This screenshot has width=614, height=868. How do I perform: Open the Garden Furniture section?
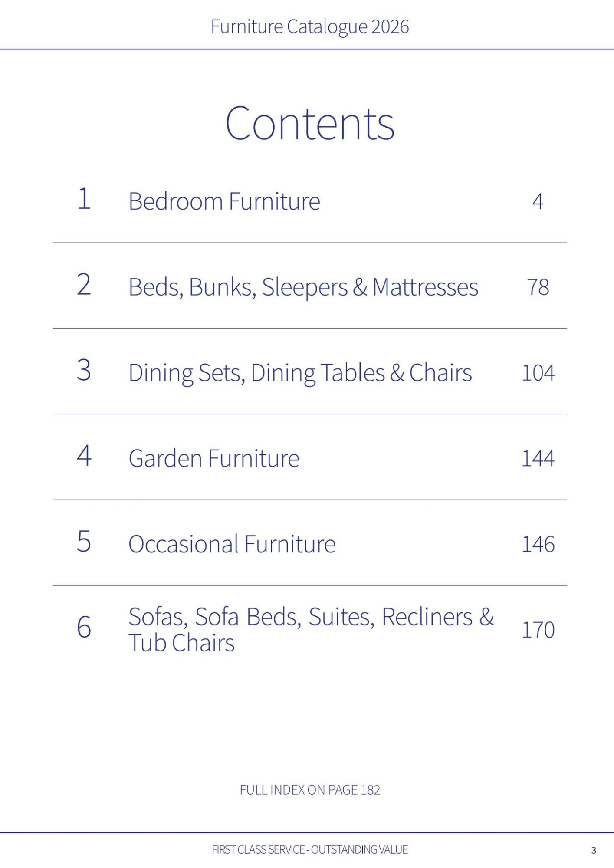click(214, 459)
